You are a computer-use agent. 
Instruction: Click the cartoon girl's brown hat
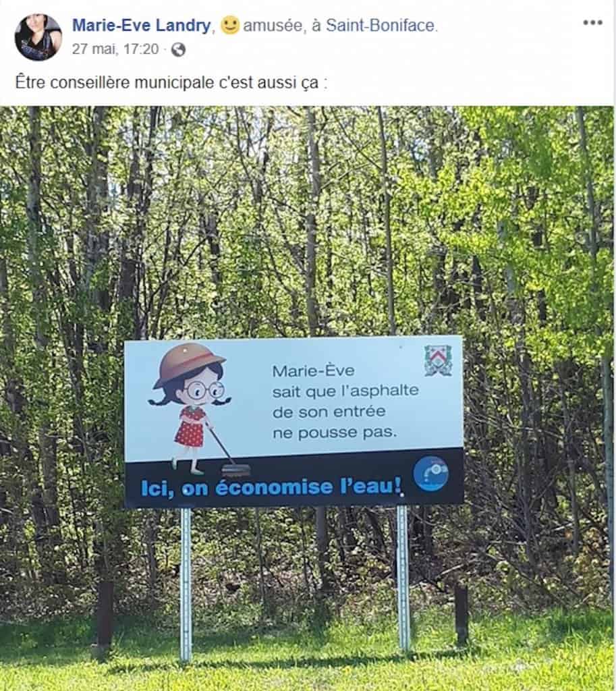point(189,363)
